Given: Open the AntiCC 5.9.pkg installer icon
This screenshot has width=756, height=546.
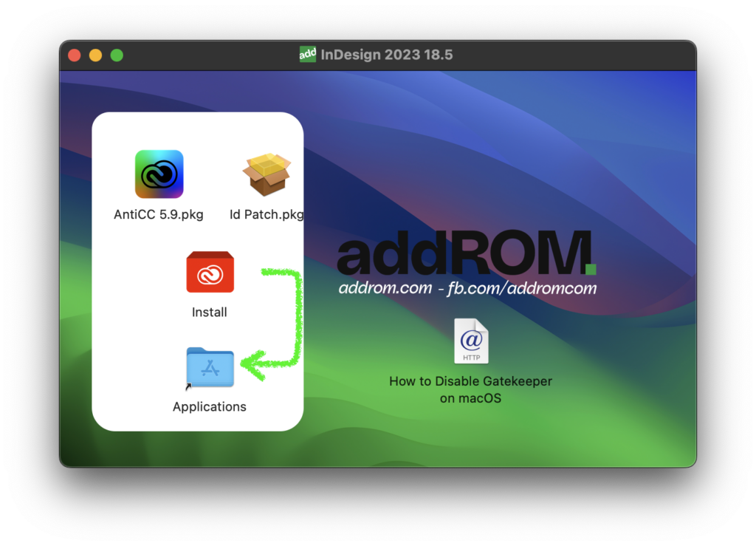Looking at the screenshot, I should [159, 174].
